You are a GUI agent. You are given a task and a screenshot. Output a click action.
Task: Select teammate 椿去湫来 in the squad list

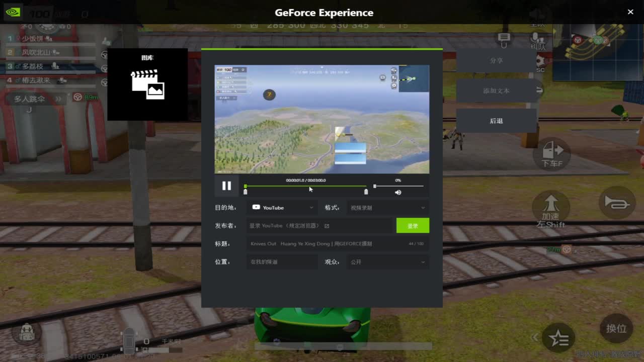point(50,80)
